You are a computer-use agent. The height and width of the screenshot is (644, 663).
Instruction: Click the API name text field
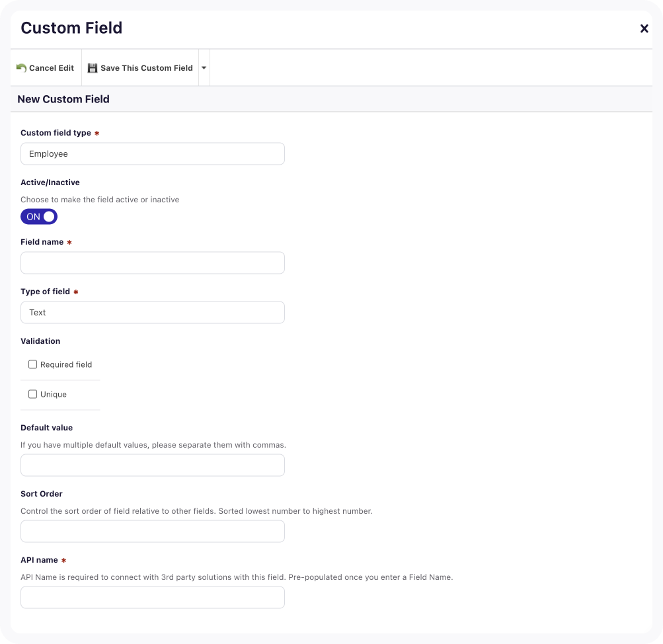pos(152,598)
